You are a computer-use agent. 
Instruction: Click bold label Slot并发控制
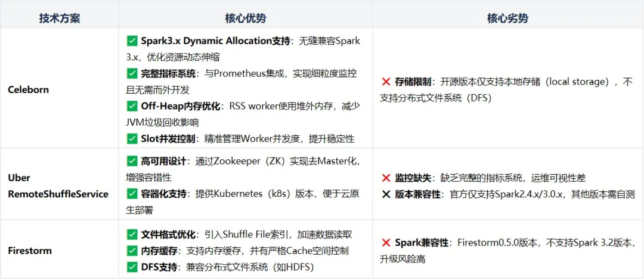coord(167,139)
